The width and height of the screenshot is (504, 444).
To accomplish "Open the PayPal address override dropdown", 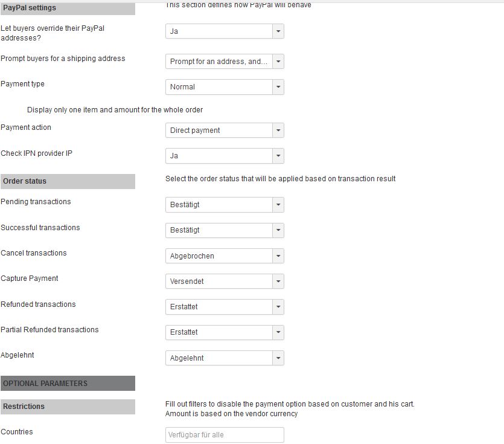I will [225, 31].
